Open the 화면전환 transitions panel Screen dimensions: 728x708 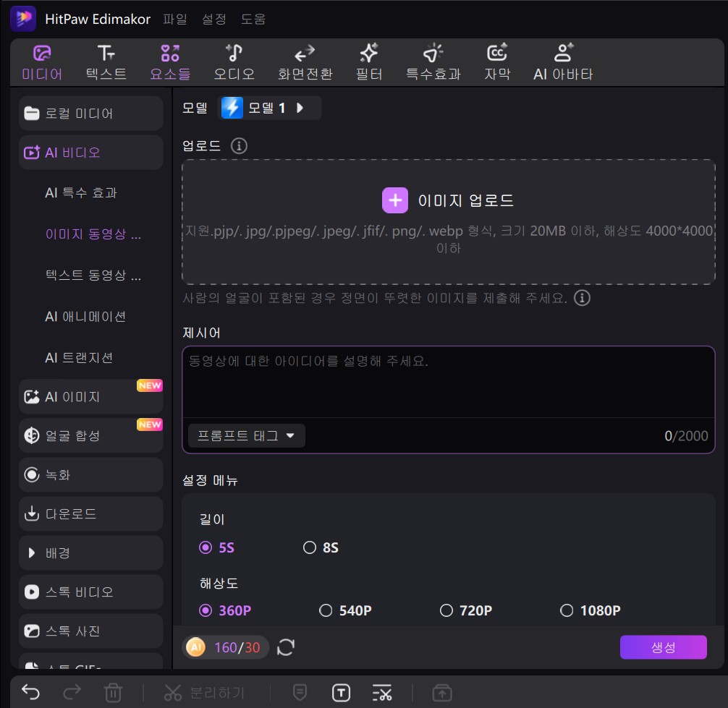[x=303, y=61]
